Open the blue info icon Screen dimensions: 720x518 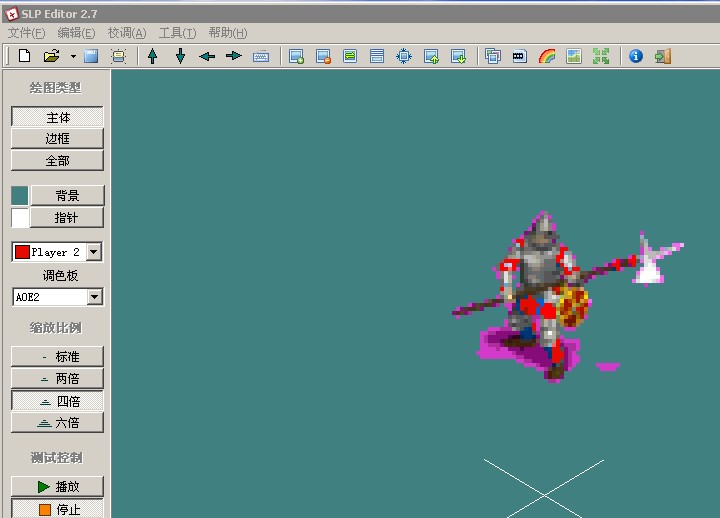click(636, 56)
